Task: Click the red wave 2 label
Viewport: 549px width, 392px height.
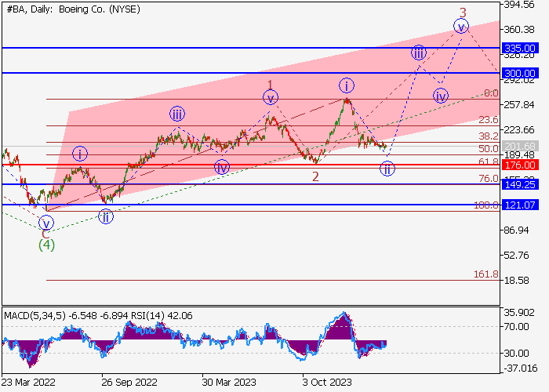Action: coord(315,176)
